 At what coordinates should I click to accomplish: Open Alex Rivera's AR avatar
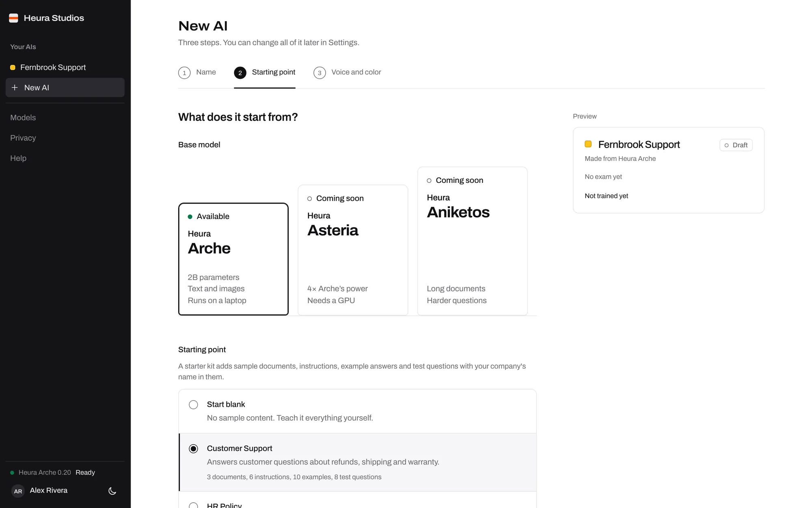point(18,491)
